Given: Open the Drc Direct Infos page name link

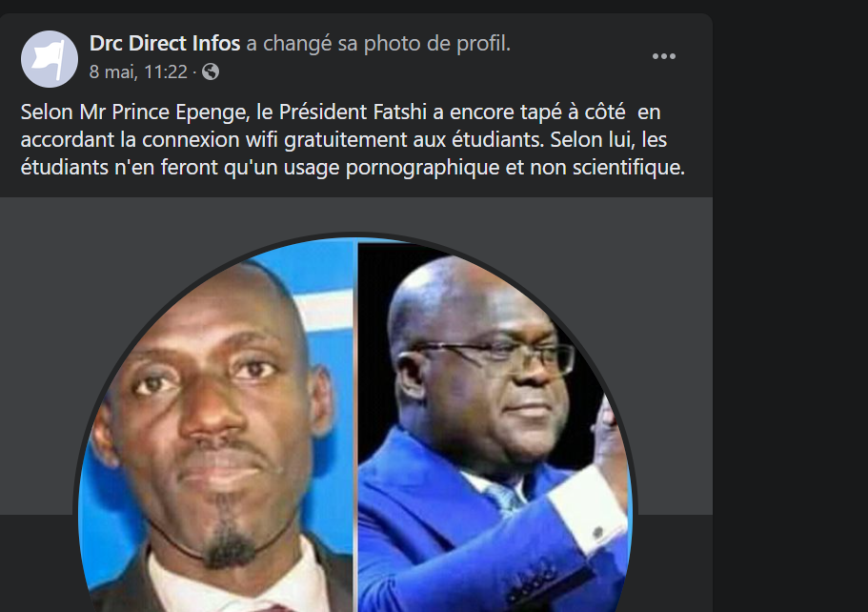Looking at the screenshot, I should click(165, 43).
